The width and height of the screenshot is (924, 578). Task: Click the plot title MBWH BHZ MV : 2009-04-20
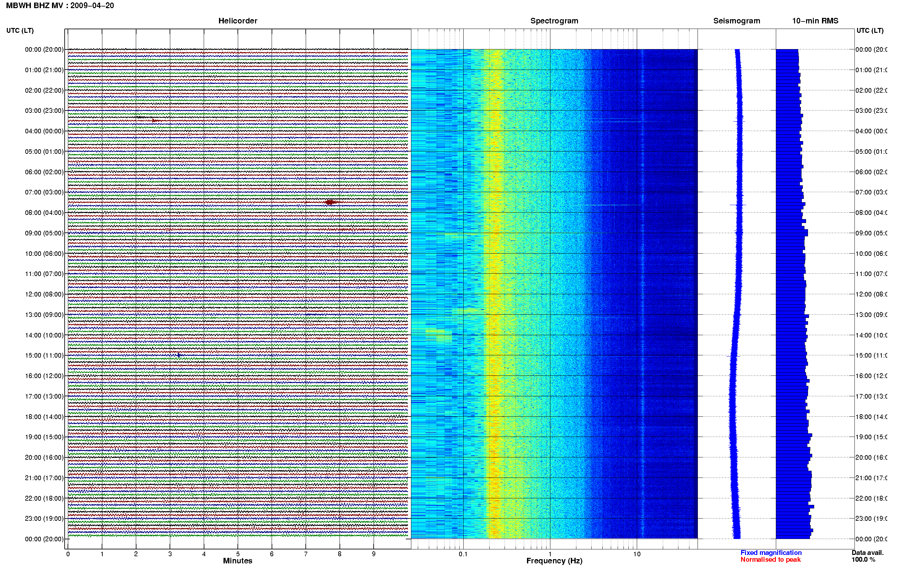point(60,5)
